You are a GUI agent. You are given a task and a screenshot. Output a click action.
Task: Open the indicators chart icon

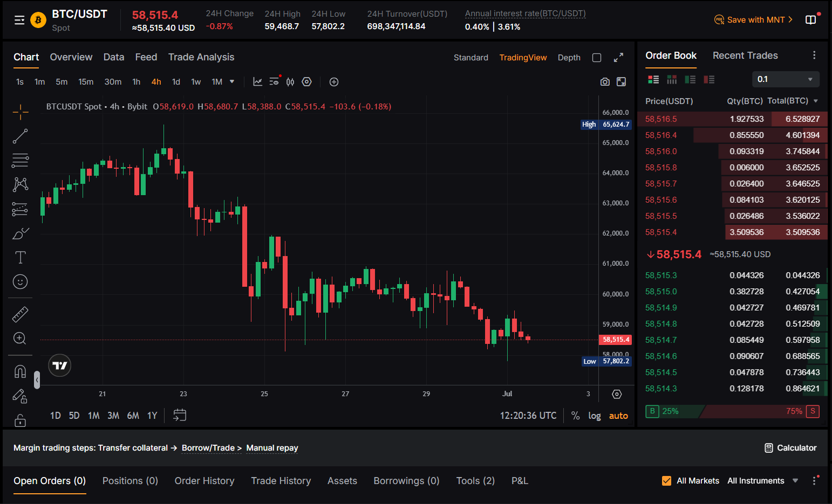[258, 82]
